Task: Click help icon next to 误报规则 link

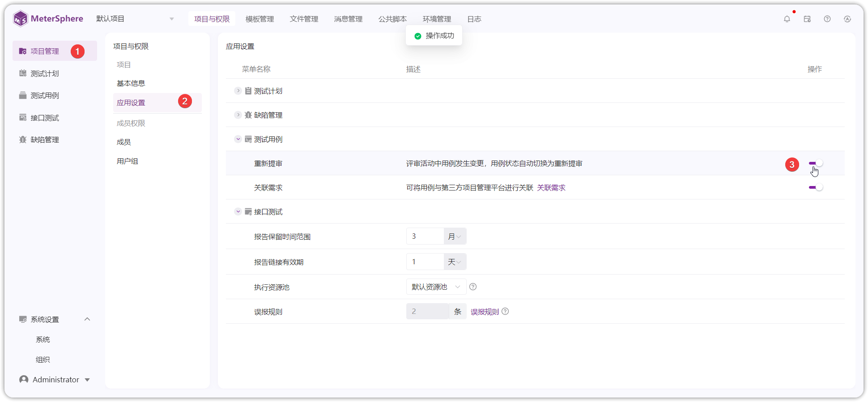Action: [505, 311]
